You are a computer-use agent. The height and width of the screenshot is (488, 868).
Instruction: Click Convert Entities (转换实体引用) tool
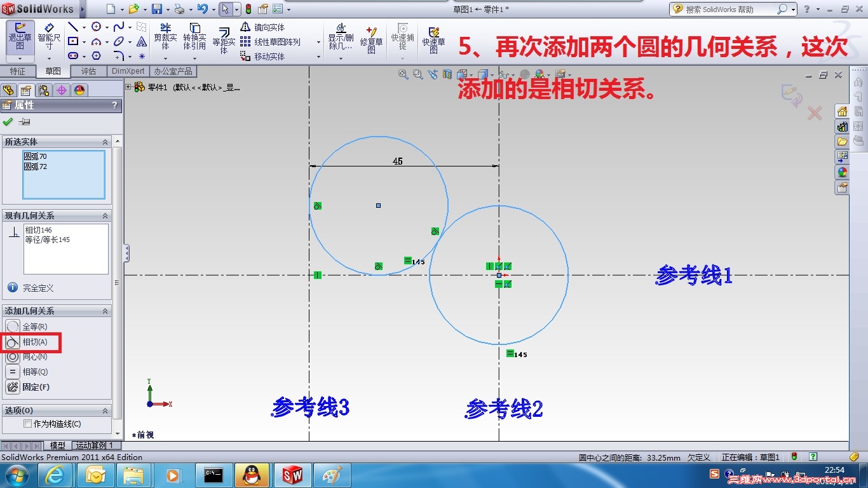[194, 37]
